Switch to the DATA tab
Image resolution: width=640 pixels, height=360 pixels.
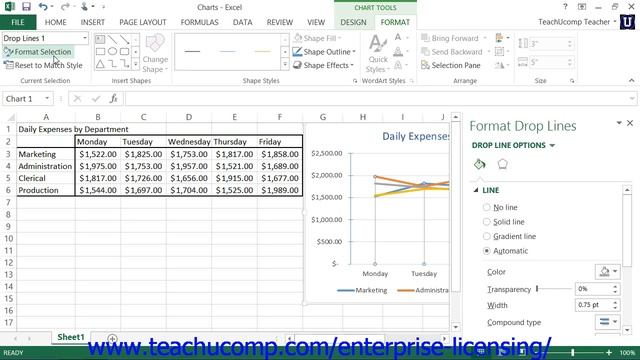point(242,22)
